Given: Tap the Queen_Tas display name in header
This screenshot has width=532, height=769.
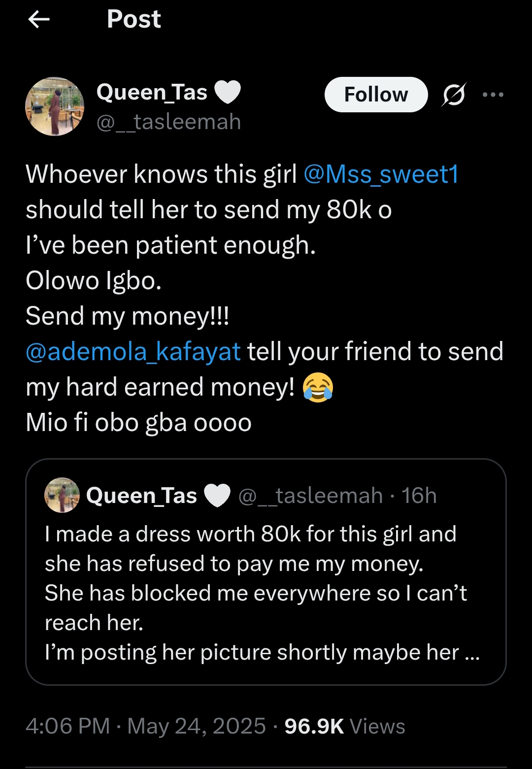Looking at the screenshot, I should (152, 92).
